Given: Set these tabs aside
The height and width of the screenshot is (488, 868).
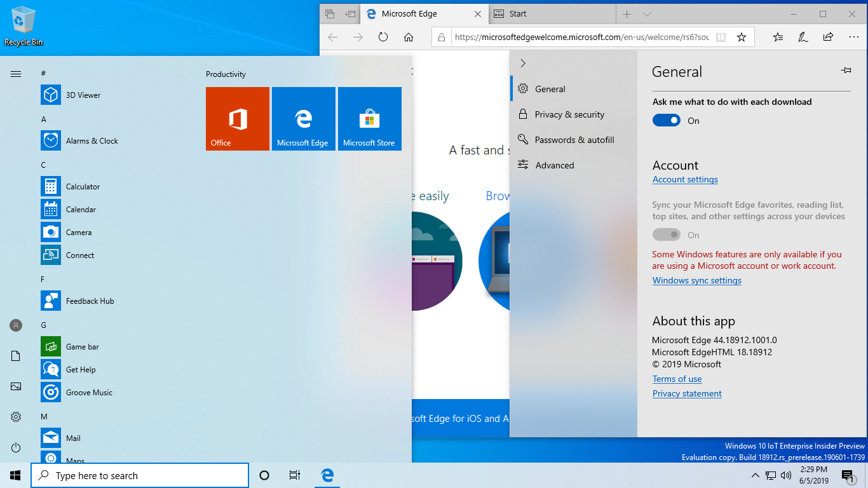Looking at the screenshot, I should click(x=349, y=14).
